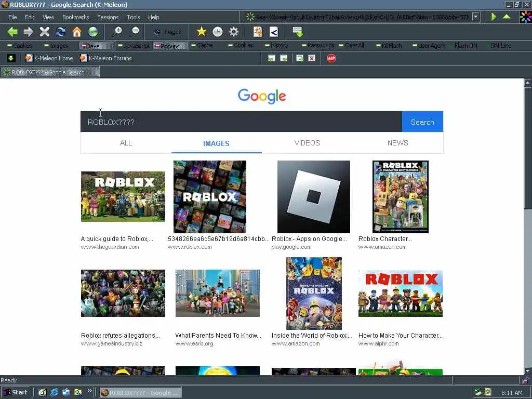Click Clear All in the privacy bar

[352, 46]
